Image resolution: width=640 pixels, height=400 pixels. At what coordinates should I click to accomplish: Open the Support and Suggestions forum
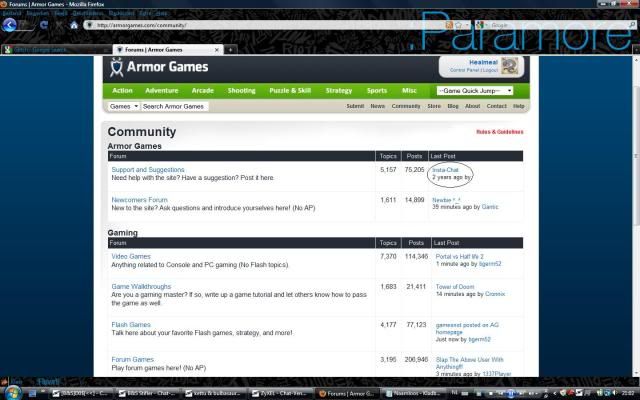pos(148,170)
